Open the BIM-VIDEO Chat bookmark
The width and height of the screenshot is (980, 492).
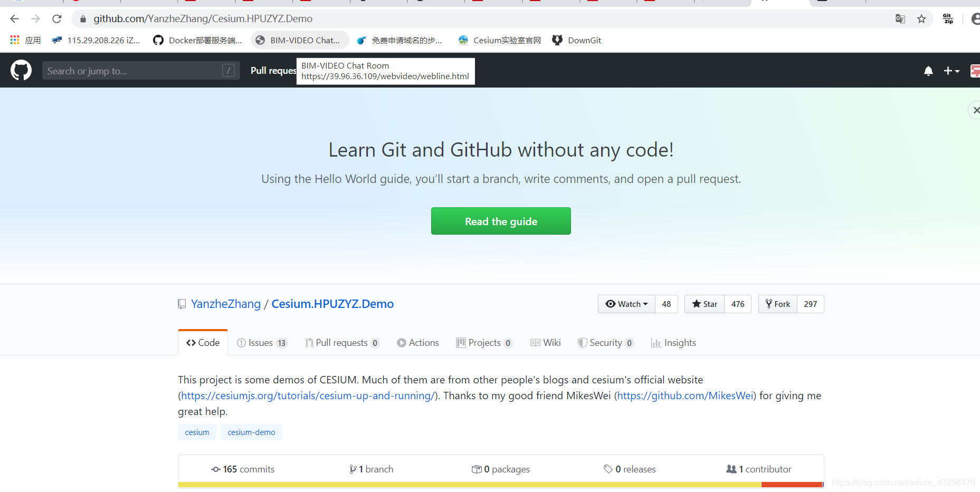click(x=299, y=40)
